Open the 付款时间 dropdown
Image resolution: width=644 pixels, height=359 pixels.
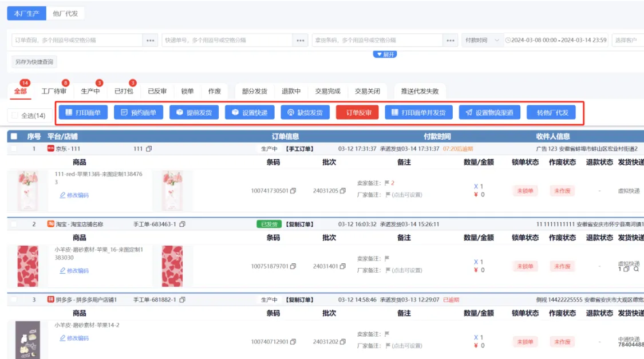(x=482, y=40)
